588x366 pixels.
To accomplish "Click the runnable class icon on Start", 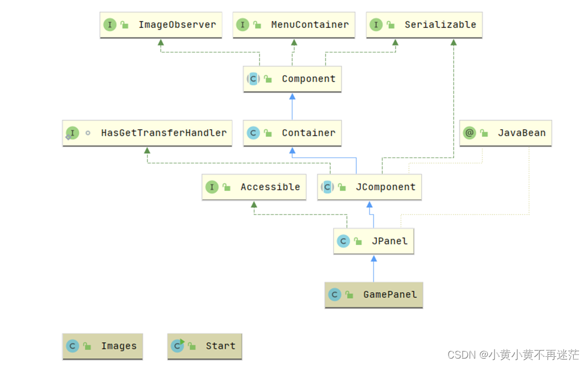I will coord(178,346).
